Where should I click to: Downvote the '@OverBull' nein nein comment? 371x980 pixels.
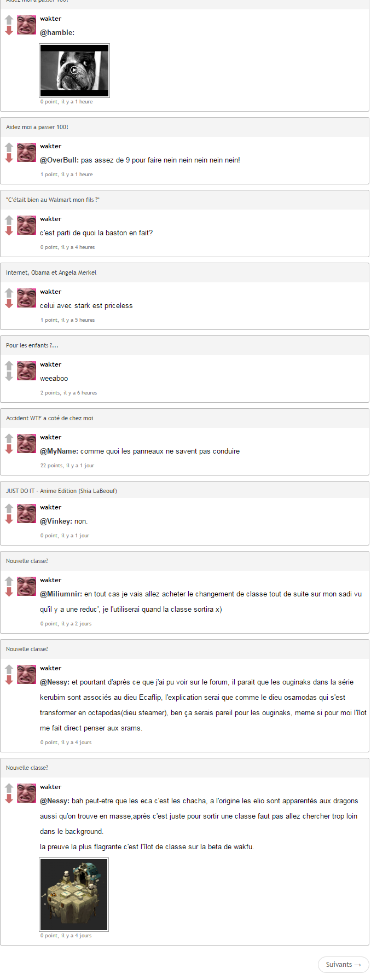pyautogui.click(x=9, y=158)
